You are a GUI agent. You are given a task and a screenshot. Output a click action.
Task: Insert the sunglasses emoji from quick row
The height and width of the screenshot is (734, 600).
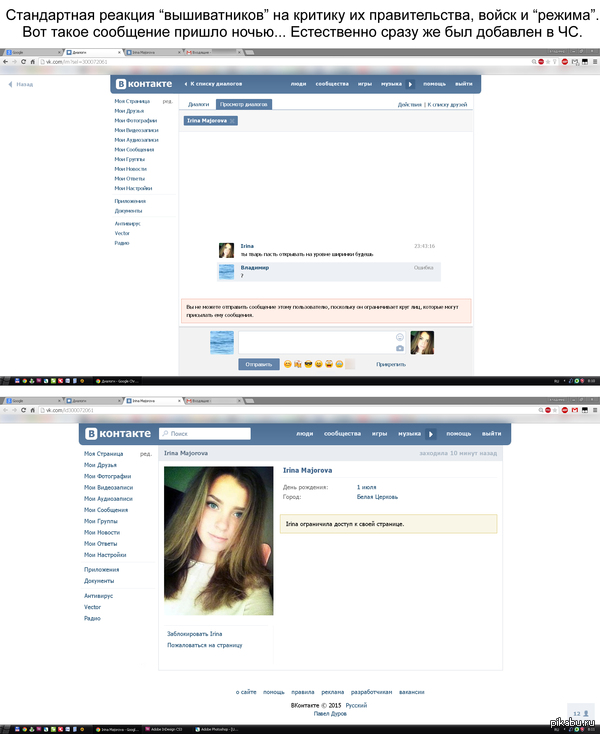(x=309, y=365)
